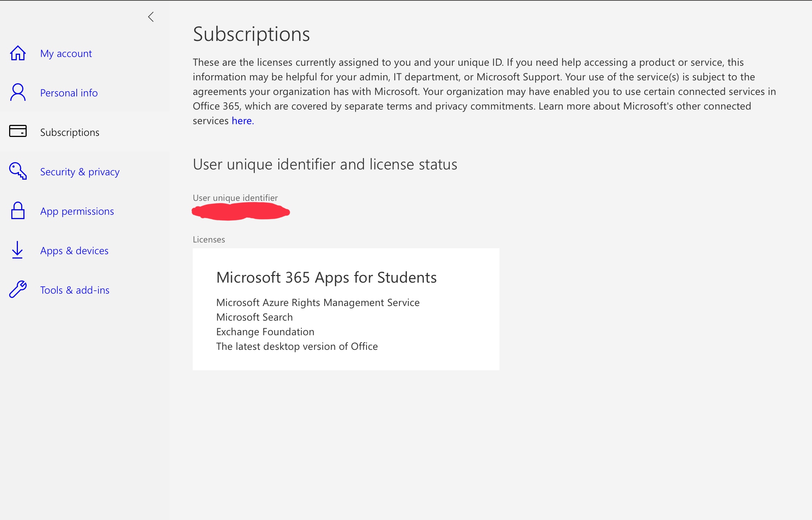Follow the 'here.' connected services link

243,121
